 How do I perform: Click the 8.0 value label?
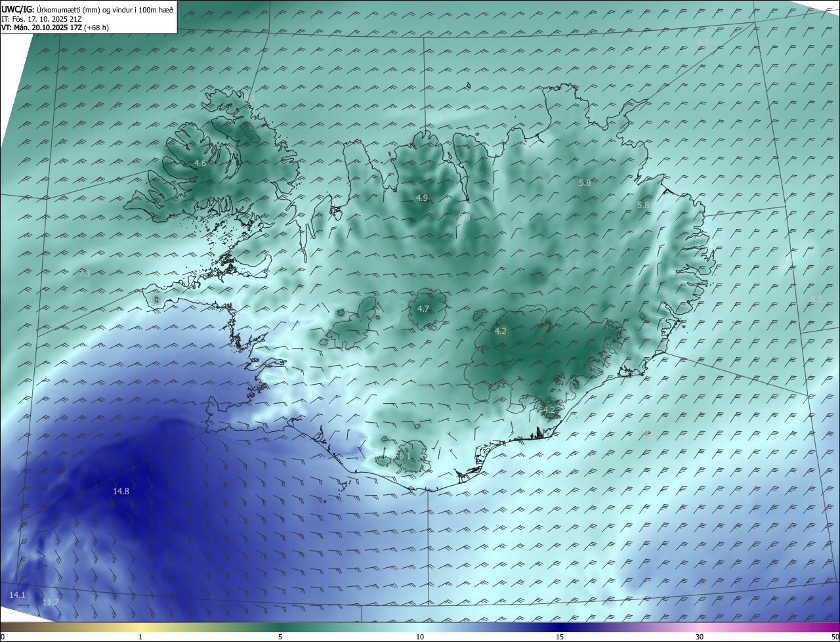tap(816, 299)
